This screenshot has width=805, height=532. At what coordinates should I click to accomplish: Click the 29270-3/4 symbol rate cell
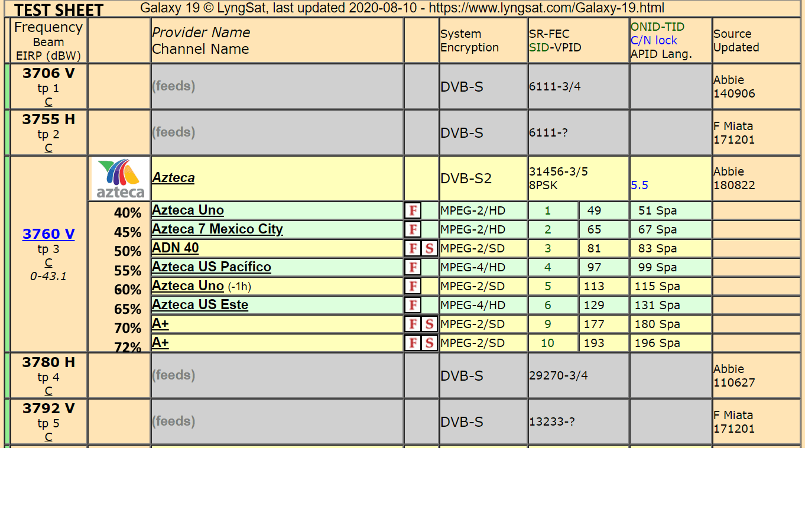tap(578, 375)
